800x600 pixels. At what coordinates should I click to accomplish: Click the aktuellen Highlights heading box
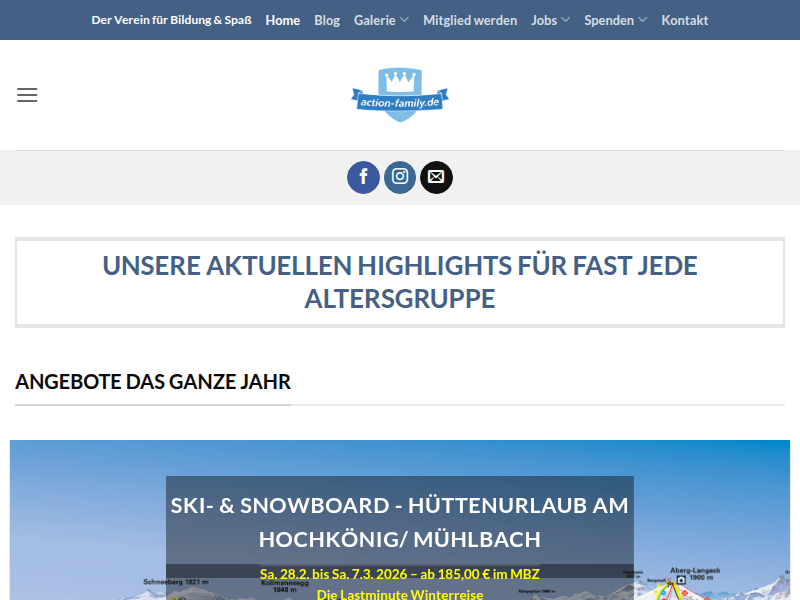tap(399, 281)
